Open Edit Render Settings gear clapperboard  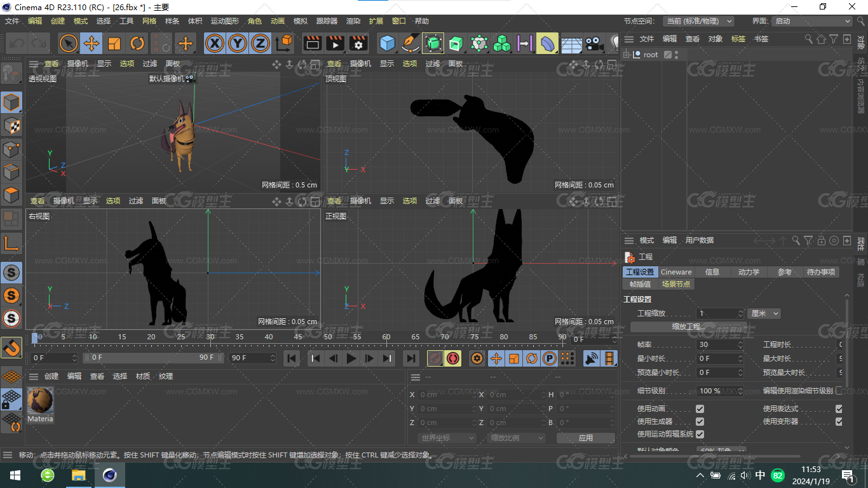pyautogui.click(x=358, y=43)
